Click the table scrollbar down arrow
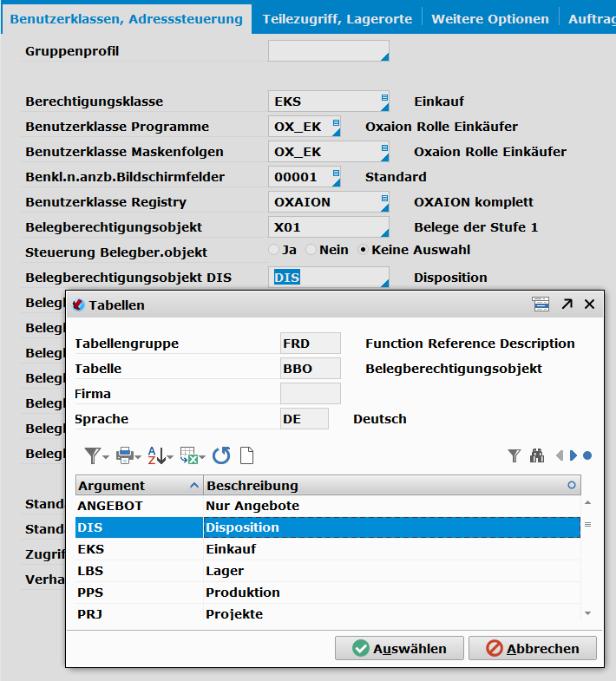The height and width of the screenshot is (681, 616). (x=587, y=613)
